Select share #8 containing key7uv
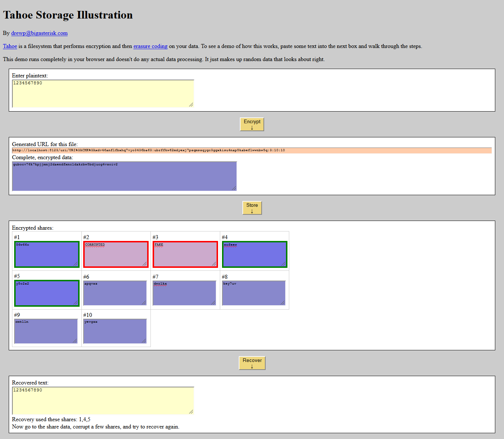 [x=254, y=293]
